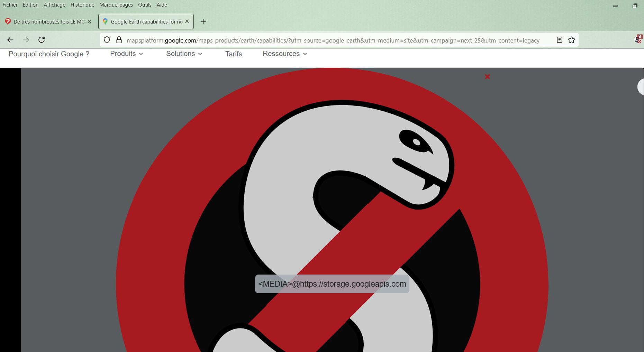Open the Édition menu

(30, 5)
